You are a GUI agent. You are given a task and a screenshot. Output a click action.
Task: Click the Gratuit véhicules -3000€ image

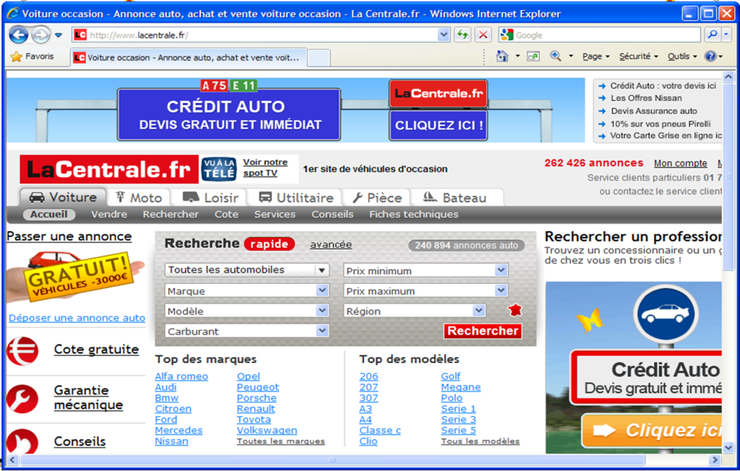click(76, 277)
